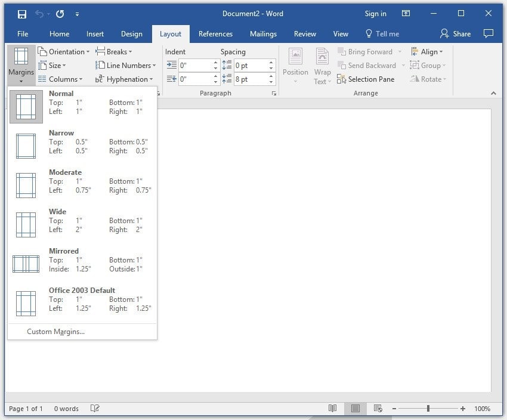The width and height of the screenshot is (507, 420).
Task: Switch to Read Mode view
Action: pos(332,408)
